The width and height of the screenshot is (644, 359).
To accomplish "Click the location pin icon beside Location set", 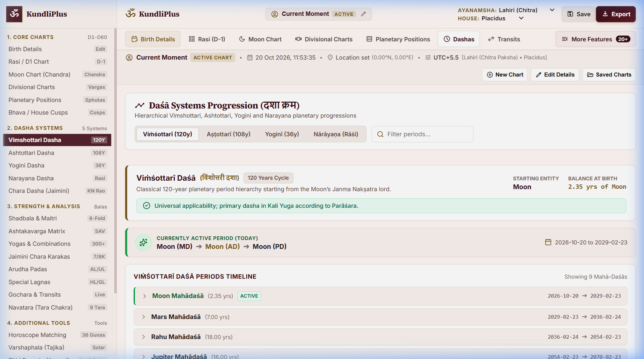I will pyautogui.click(x=330, y=58).
